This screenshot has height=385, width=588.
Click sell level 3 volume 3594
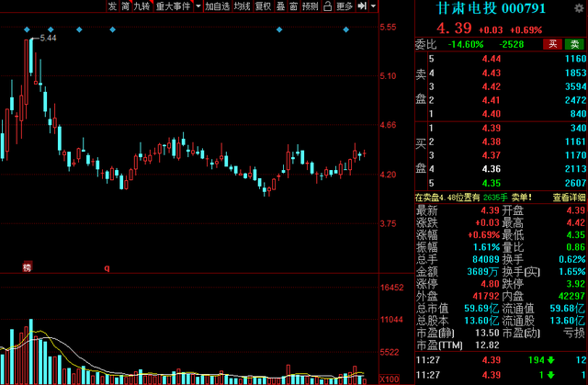point(576,86)
